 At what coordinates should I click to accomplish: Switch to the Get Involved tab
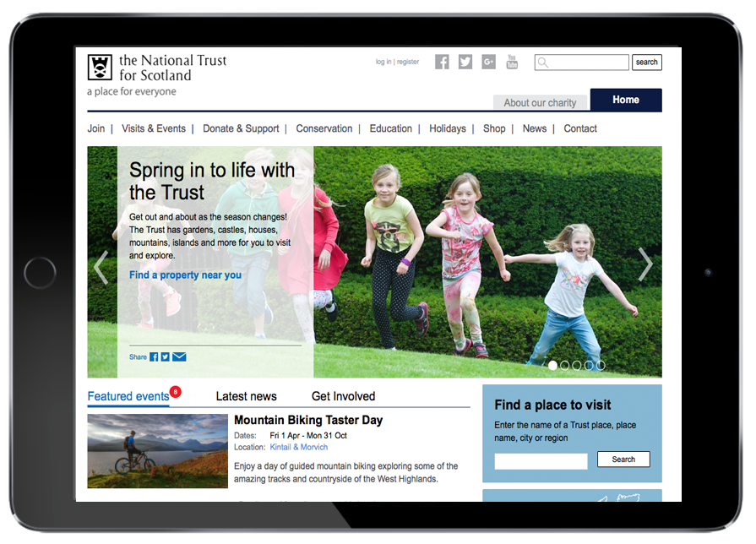click(343, 396)
